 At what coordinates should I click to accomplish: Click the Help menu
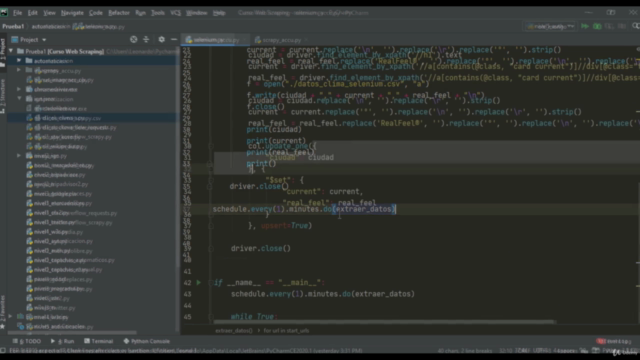(219, 13)
